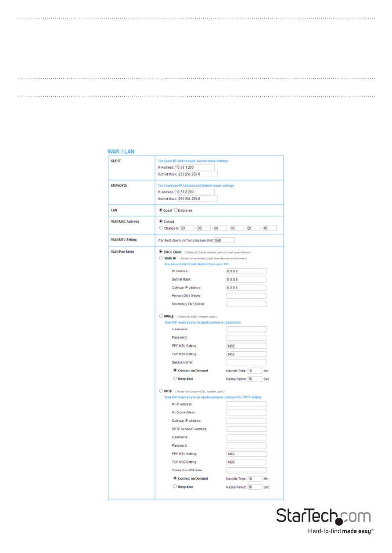Click the PPPoE Username field

click(246, 329)
